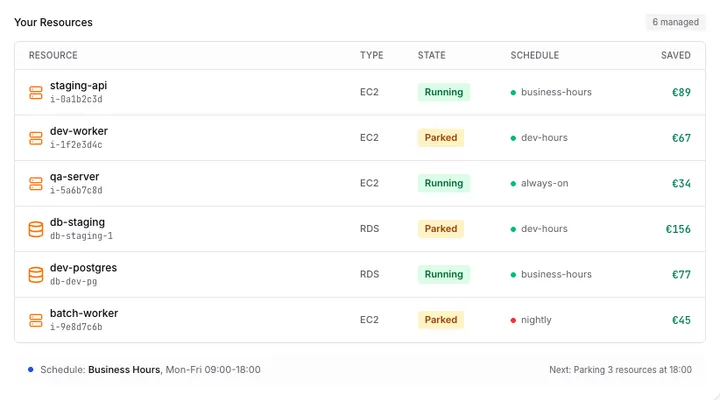Click the green dot beside db-staging dev-hours
720x400 pixels.
point(513,229)
